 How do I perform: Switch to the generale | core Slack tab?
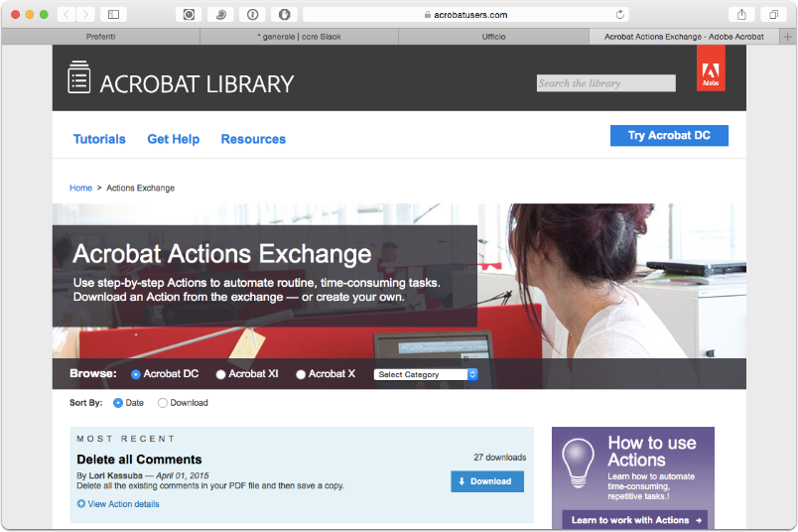[x=300, y=37]
